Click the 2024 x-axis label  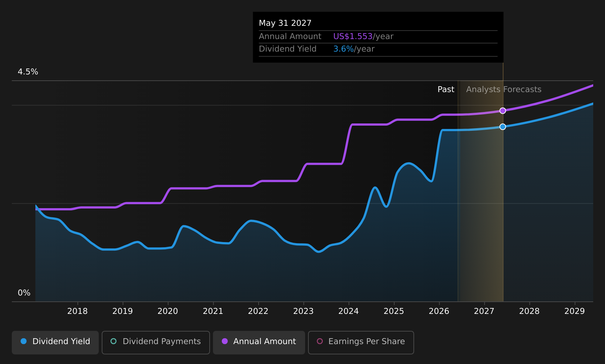click(349, 311)
